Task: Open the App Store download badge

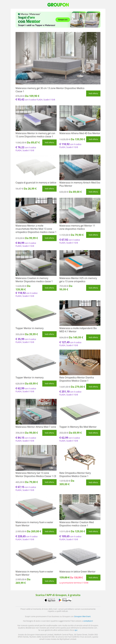Action: 50,600
